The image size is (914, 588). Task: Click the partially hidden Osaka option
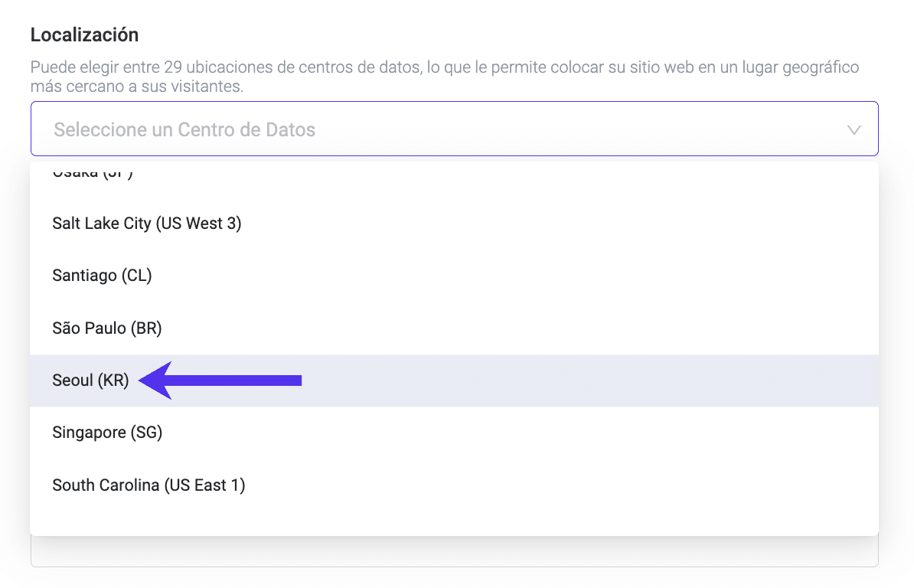pos(93,173)
